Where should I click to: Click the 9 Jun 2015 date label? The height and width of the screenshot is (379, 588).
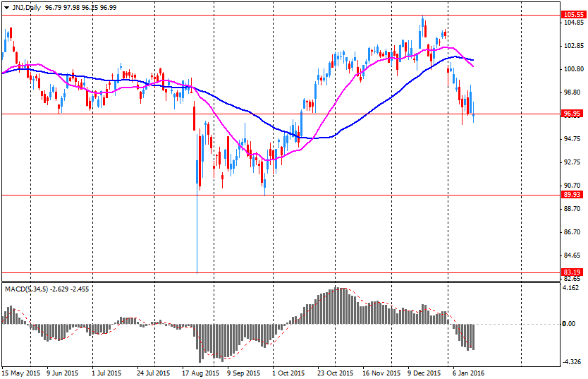(62, 373)
